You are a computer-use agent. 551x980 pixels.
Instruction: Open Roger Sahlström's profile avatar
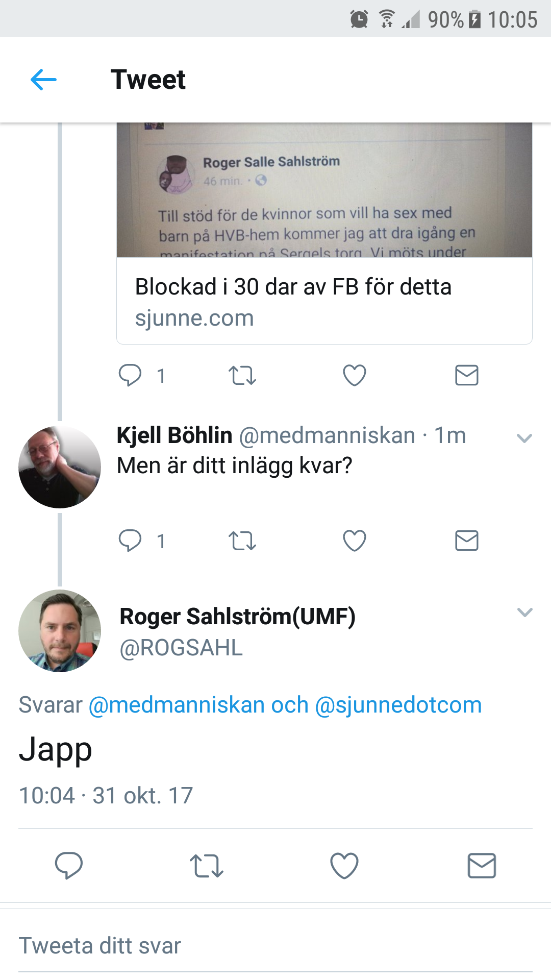click(x=60, y=631)
